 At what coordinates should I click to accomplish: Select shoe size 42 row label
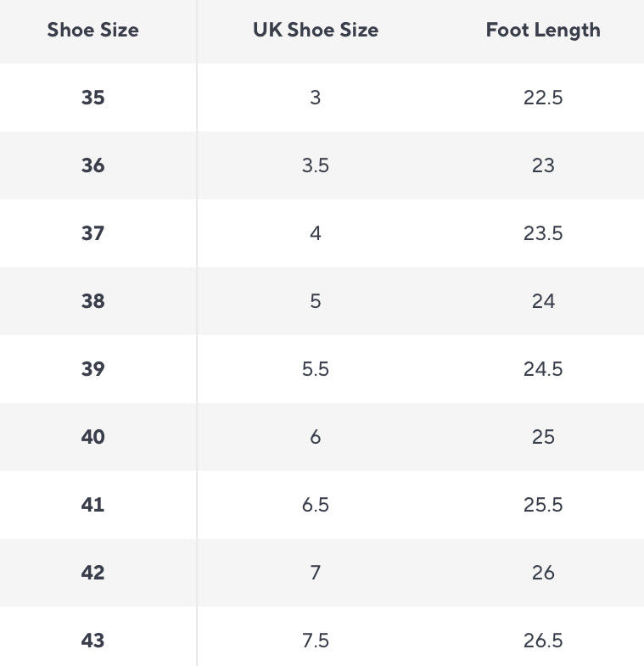coord(92,573)
